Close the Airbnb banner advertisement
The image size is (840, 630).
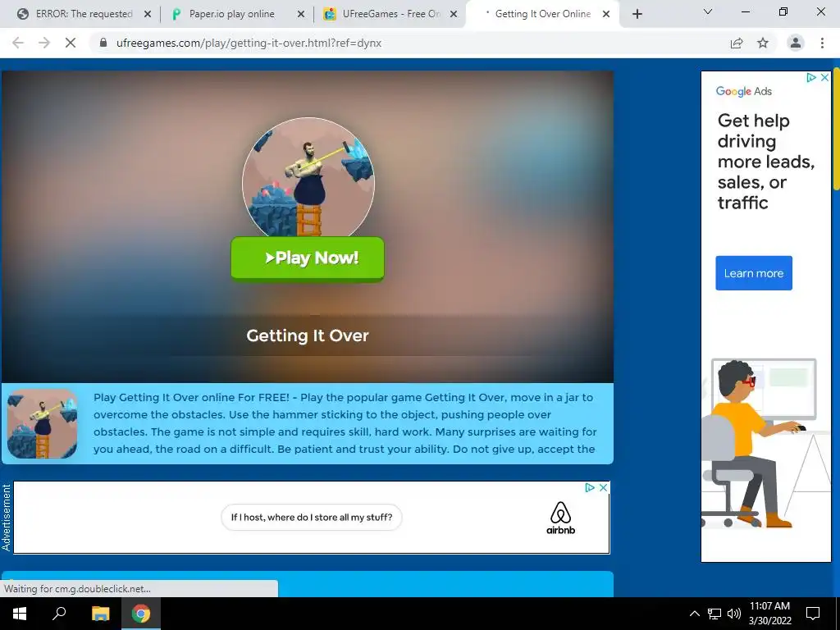pyautogui.click(x=603, y=487)
